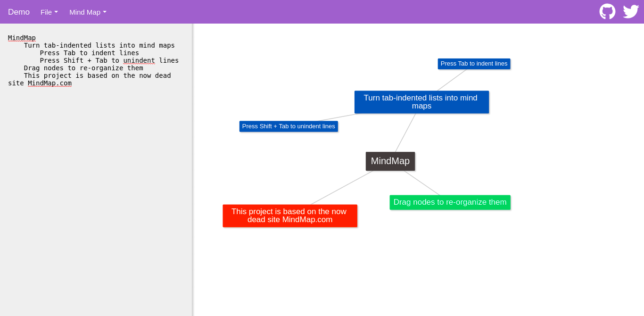This screenshot has width=644, height=316.
Task: Click the MindMap.com underlined link text
Action: (50, 83)
